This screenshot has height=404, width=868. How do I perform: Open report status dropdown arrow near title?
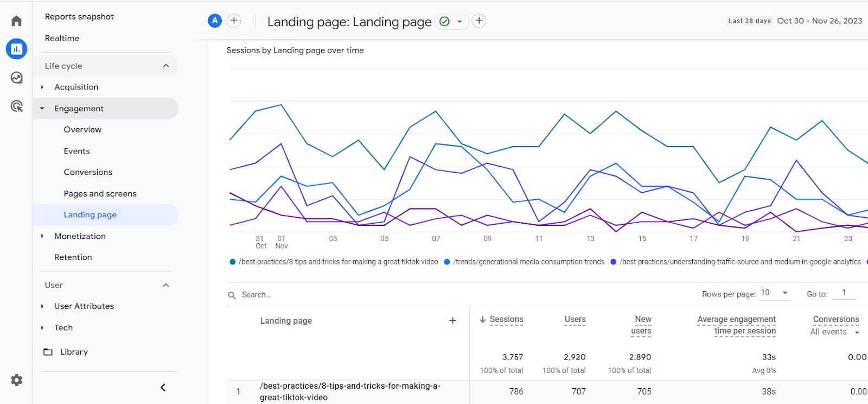[x=459, y=22]
